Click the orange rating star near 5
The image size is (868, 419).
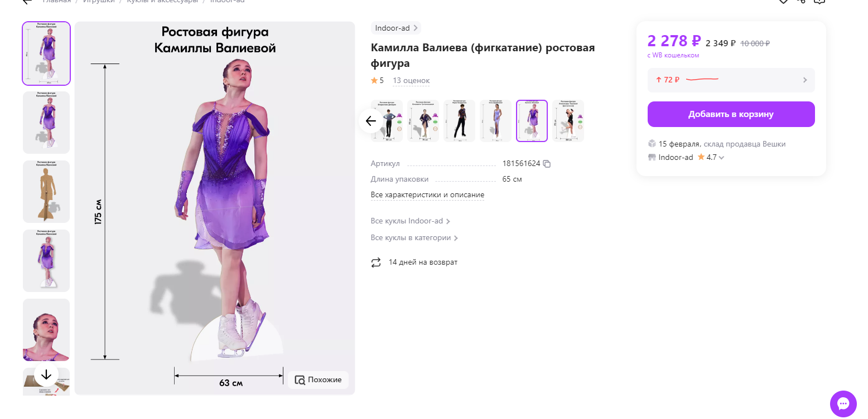coord(374,81)
